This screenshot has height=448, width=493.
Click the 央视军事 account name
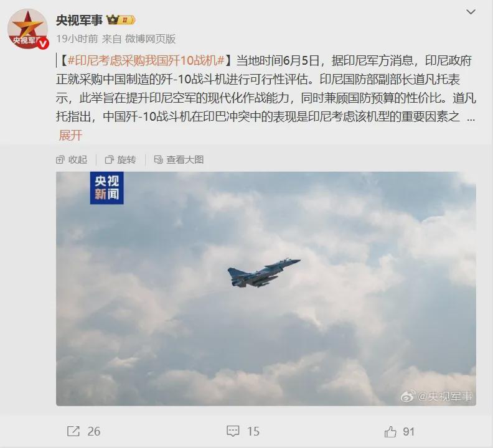[x=79, y=20]
